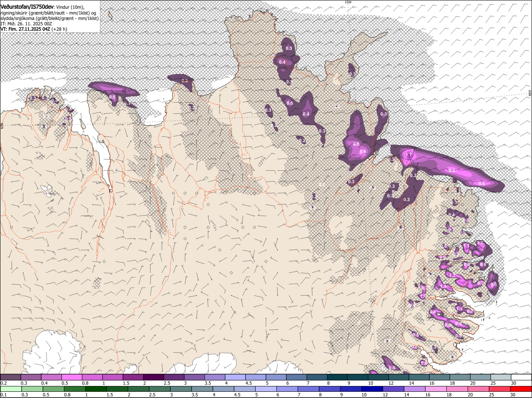
Task: Pick the rain scale swatch between 14 and 16
Action: point(415,389)
